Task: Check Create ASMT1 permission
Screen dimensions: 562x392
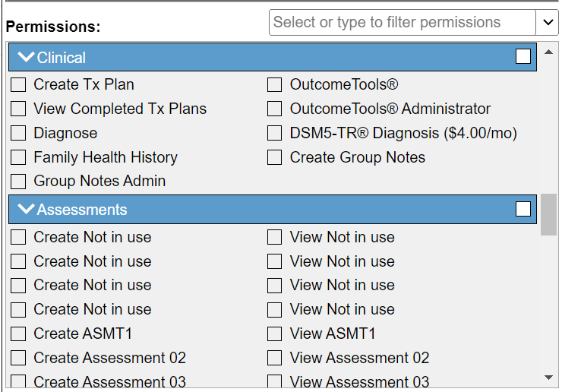Action: pos(18,334)
